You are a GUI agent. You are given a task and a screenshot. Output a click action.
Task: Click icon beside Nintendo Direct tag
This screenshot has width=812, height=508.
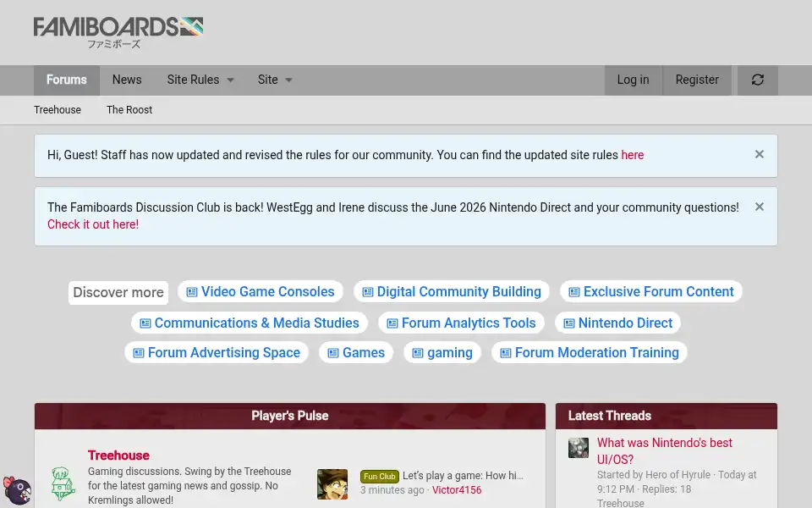tap(569, 323)
